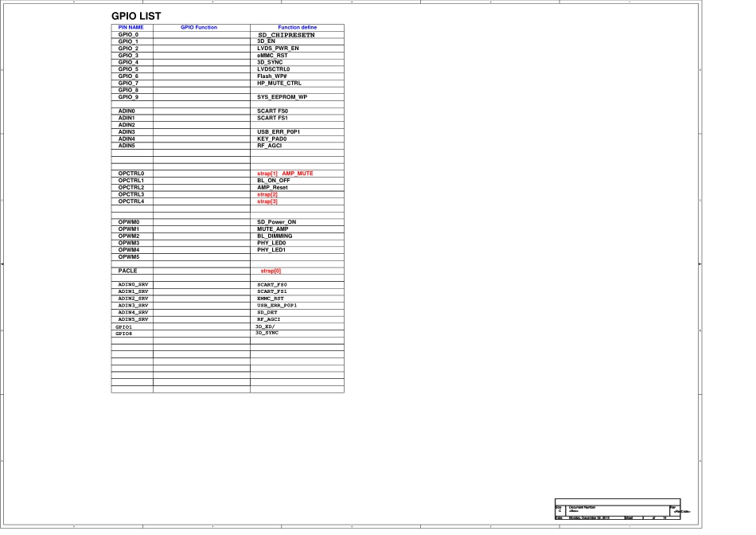Select the Function define column header
Viewport: 756px width, 535px height.
297,28
